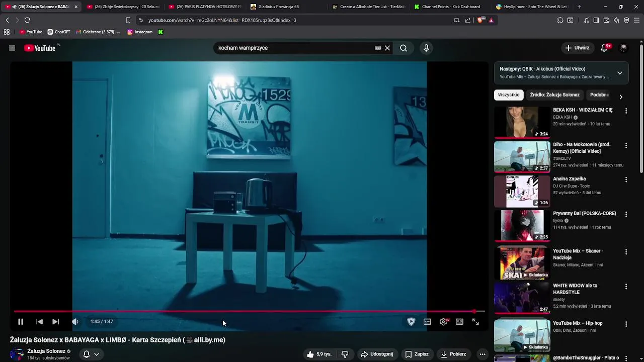Toggle subtitles in the player
The image size is (644, 362).
(x=427, y=322)
